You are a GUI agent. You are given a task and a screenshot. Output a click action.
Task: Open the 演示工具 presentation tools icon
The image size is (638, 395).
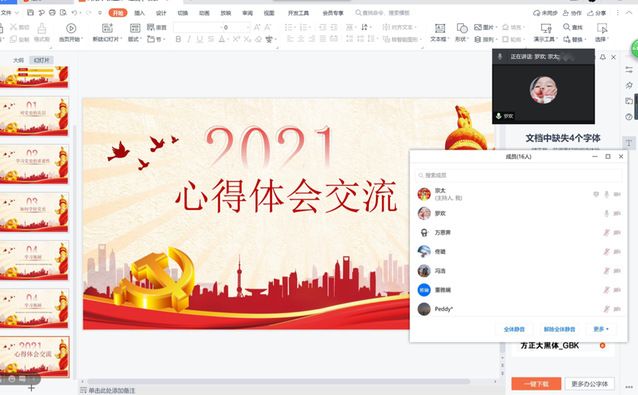(x=546, y=28)
